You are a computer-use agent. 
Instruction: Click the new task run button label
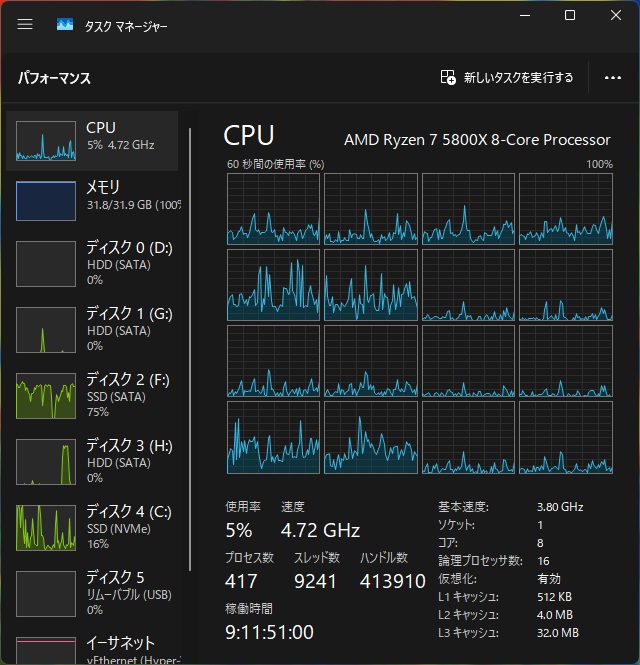(518, 77)
